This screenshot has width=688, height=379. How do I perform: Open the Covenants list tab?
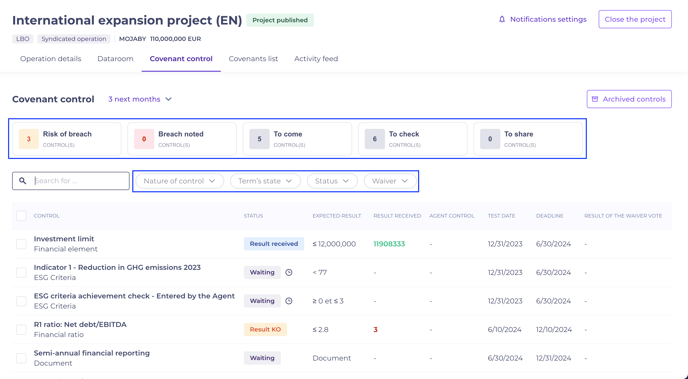click(253, 59)
